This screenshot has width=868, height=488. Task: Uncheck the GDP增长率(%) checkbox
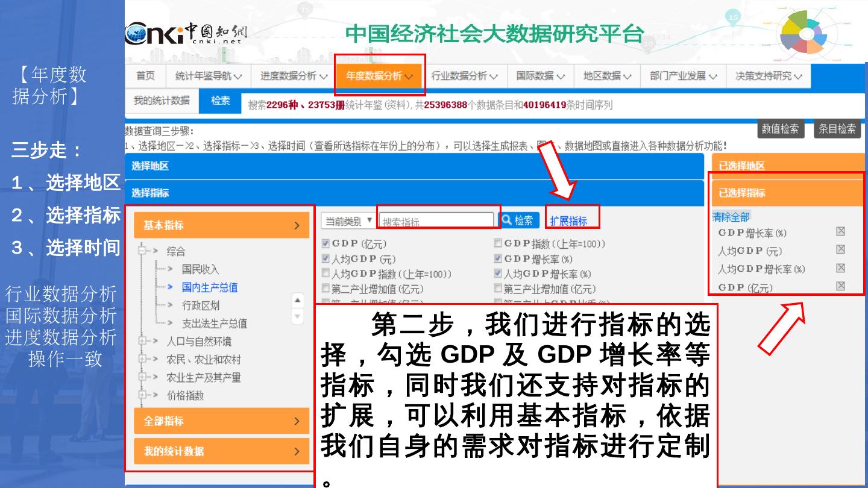(498, 258)
